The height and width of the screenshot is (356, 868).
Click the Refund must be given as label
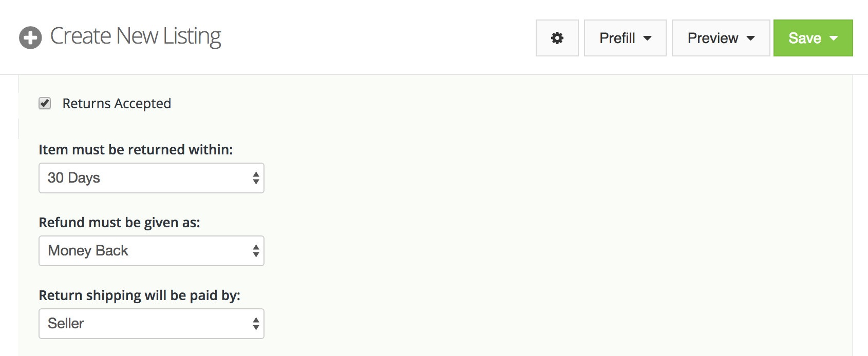(120, 223)
